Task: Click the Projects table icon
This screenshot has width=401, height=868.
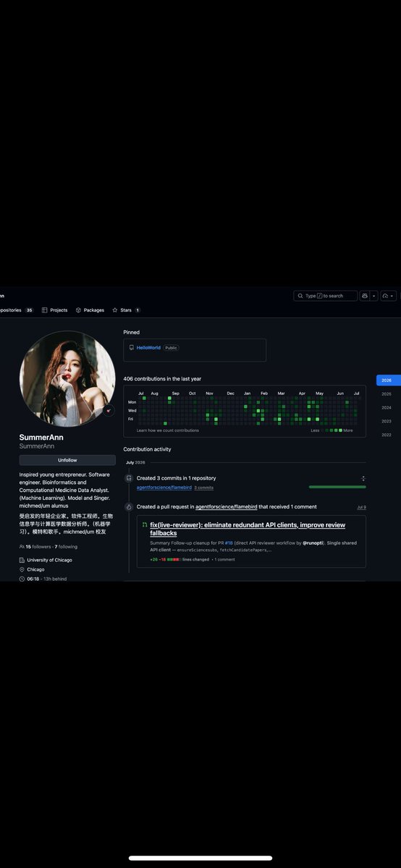Action: (45, 310)
